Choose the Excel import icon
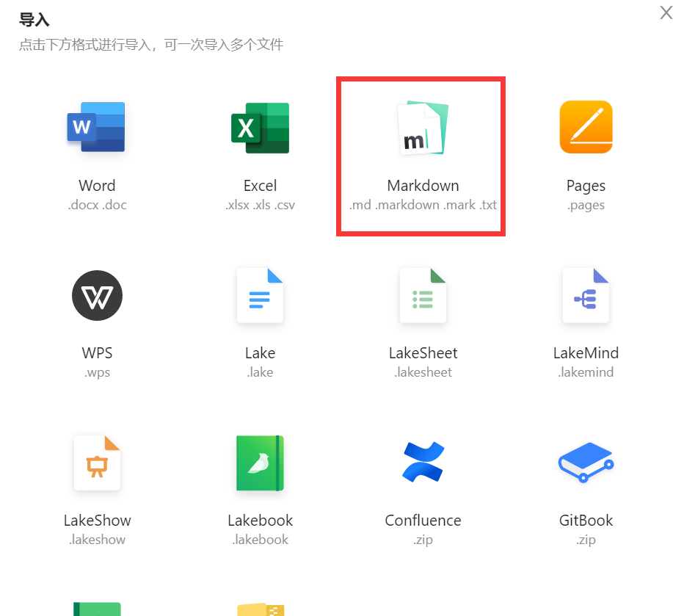673x616 pixels. [x=260, y=128]
